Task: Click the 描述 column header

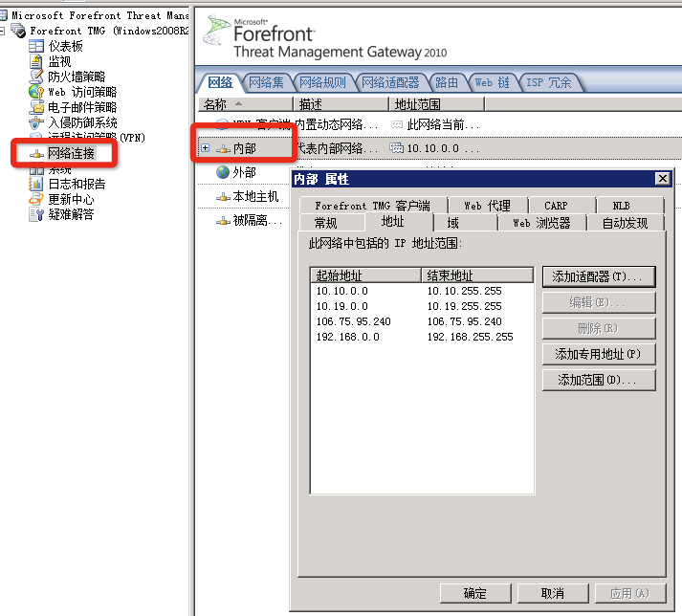Action: (x=341, y=104)
